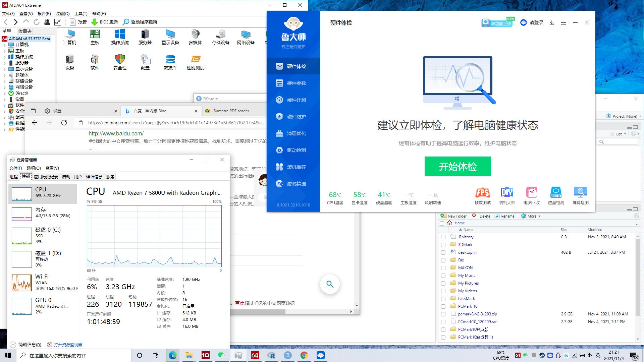Click the 磁盘检测 disk check icon

click(556, 195)
